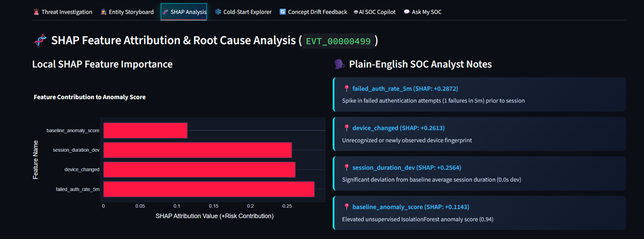Click the session_duration_dev bar in chart
The width and height of the screenshot is (644, 239).
coord(198,150)
